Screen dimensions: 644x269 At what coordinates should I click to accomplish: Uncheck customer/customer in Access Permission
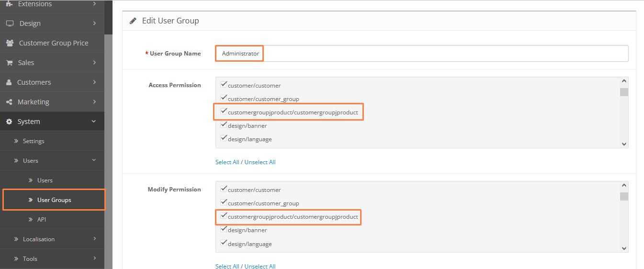[223, 85]
